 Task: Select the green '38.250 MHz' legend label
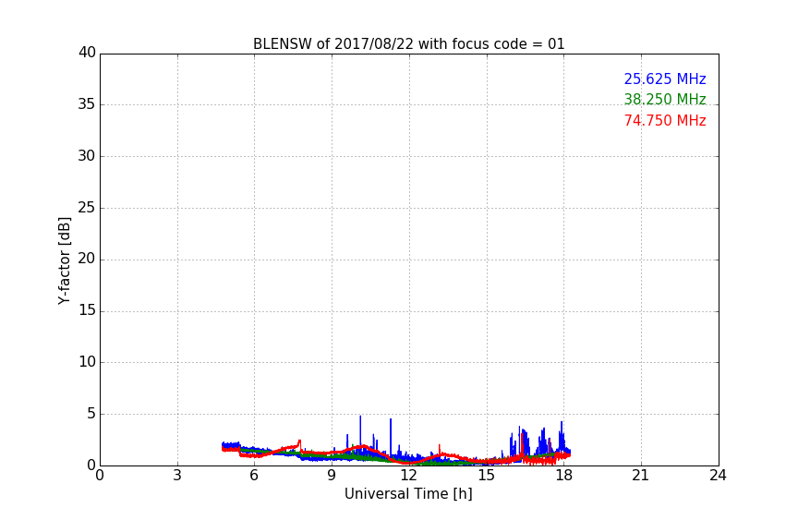coord(665,99)
